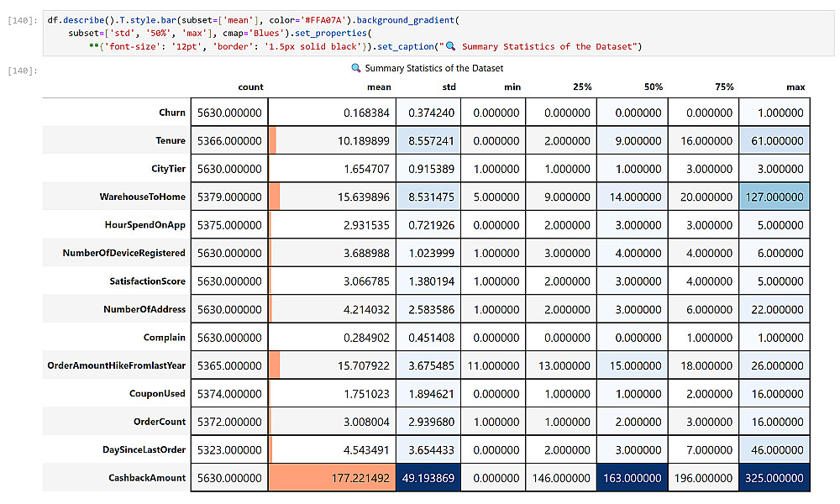This screenshot has width=840, height=504.
Task: Select the '50%' column header
Action: [x=653, y=87]
